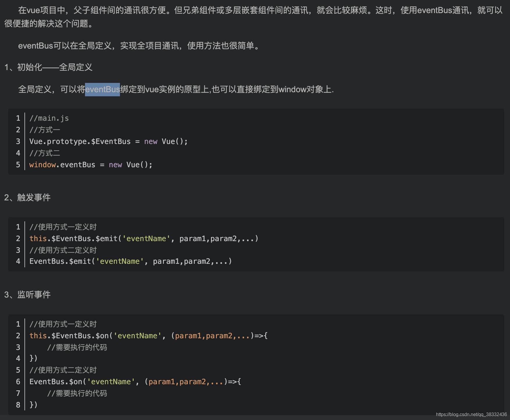Screen dimensions: 510x420
Task: Click heading '1、初始化——全局定义'
Action: tap(48, 67)
